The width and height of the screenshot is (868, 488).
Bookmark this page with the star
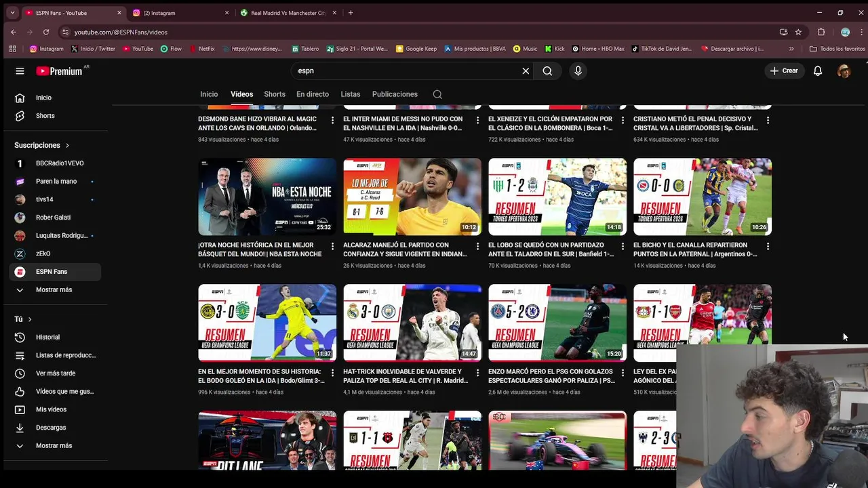pos(798,32)
